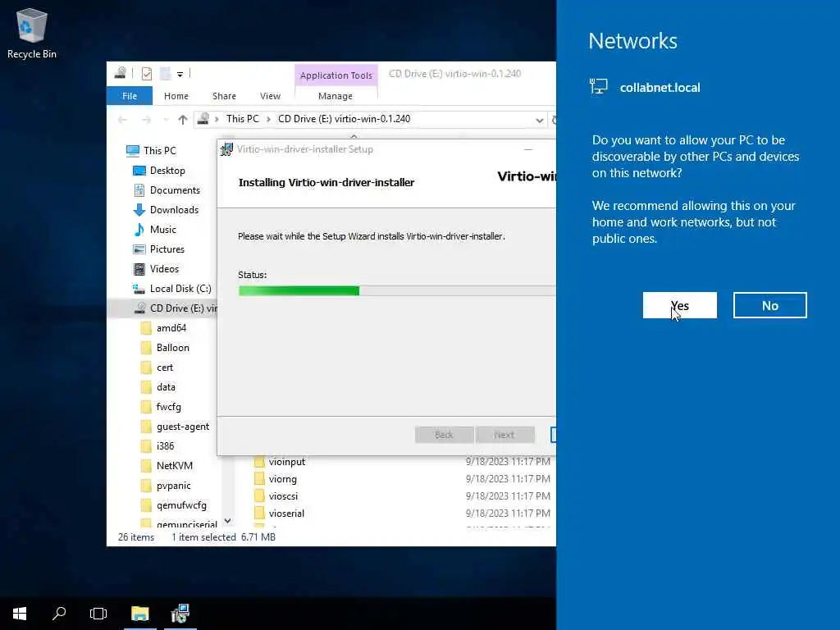Click No to deny network discovery

pyautogui.click(x=769, y=305)
